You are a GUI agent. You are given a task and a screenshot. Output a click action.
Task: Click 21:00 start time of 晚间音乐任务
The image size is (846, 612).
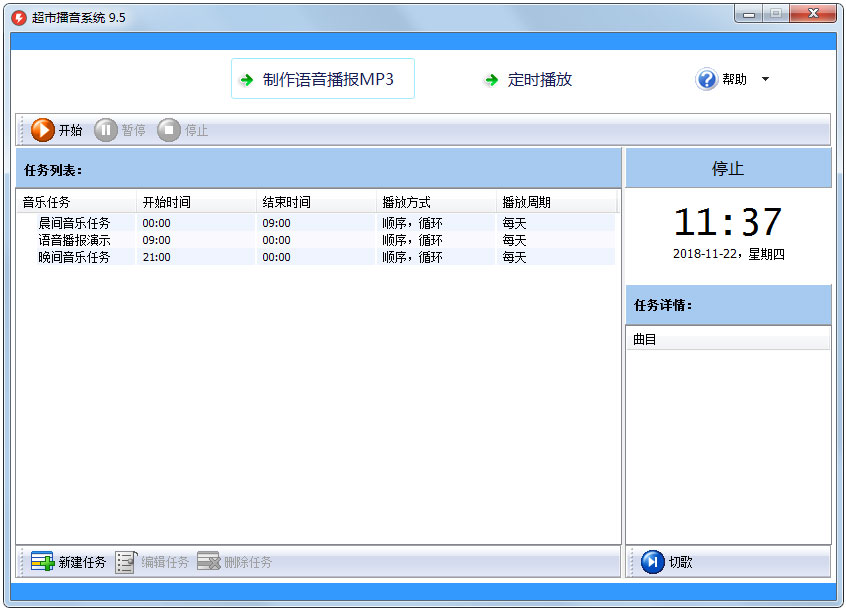click(156, 257)
